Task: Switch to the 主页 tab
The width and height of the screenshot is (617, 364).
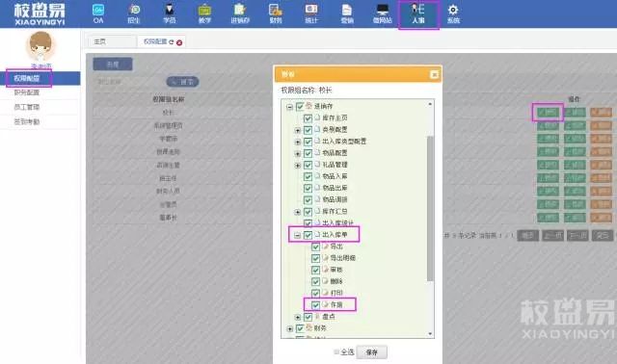Action: pyautogui.click(x=112, y=41)
